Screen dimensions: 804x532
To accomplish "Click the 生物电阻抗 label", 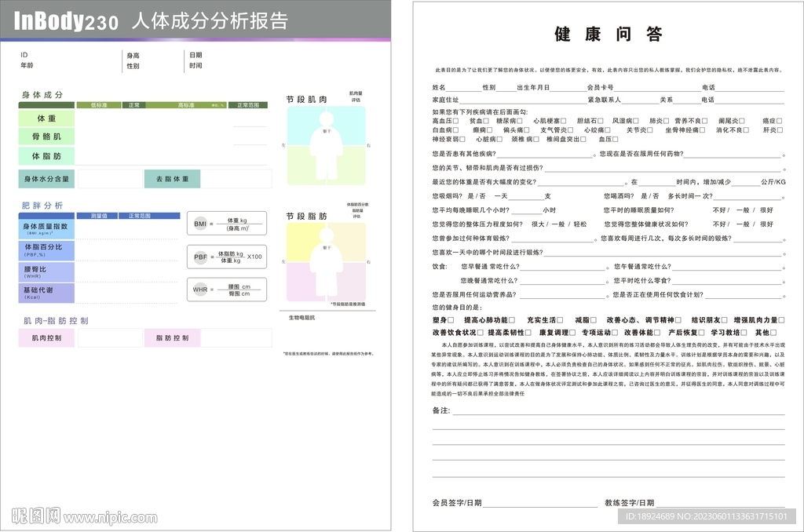I will point(302,318).
